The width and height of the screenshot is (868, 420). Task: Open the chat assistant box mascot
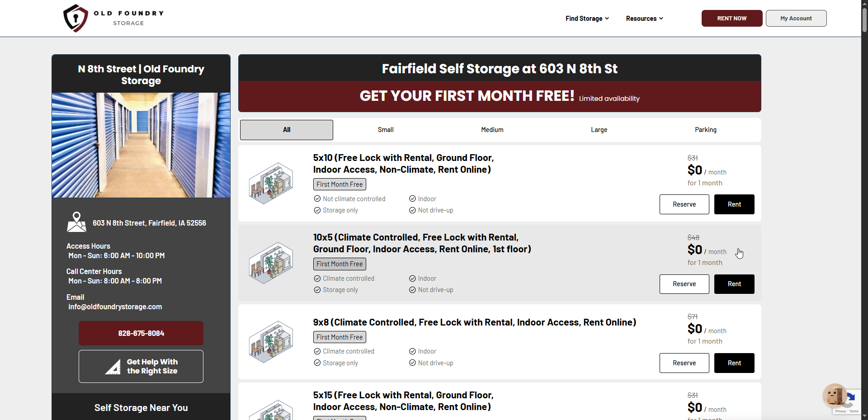click(835, 396)
